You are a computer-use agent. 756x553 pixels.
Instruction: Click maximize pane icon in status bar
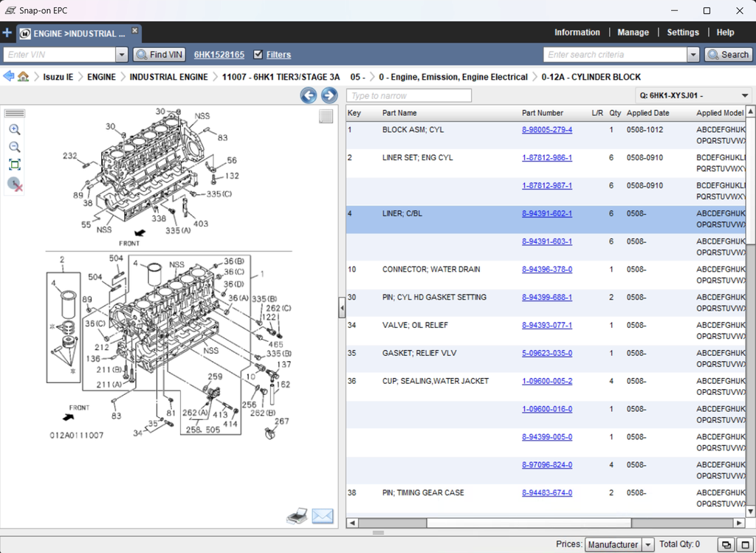click(746, 545)
